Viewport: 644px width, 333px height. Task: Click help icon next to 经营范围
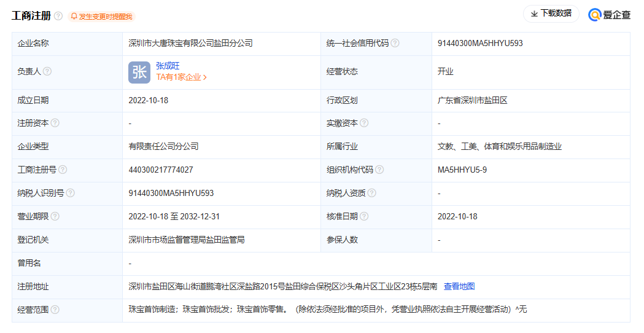55,310
